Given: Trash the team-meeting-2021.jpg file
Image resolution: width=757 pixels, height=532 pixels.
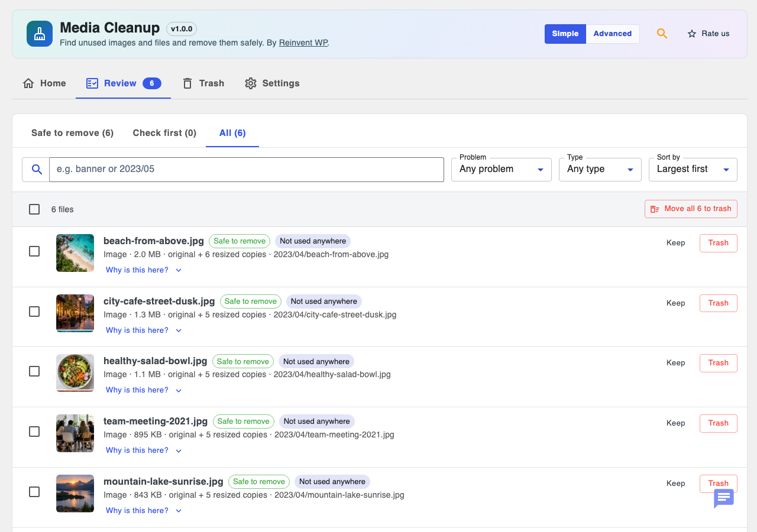Looking at the screenshot, I should tap(719, 423).
